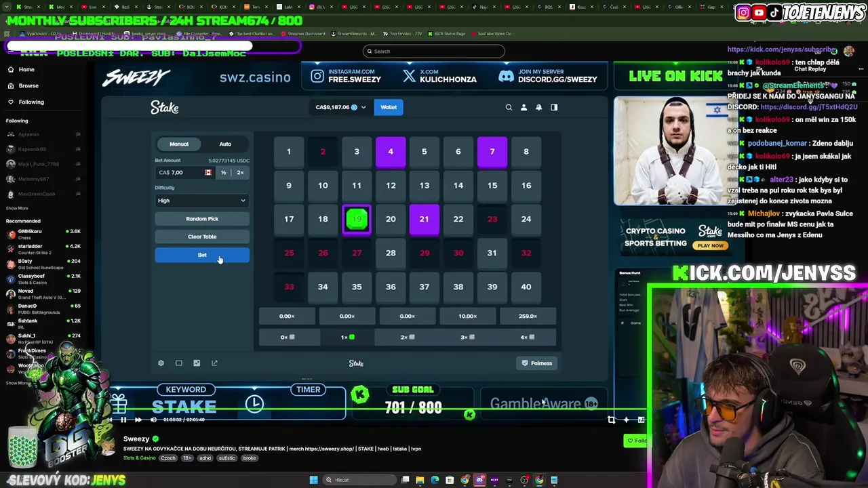Screen dimensions: 868x488
Task: Expand Show More under Following list
Action: (x=17, y=208)
